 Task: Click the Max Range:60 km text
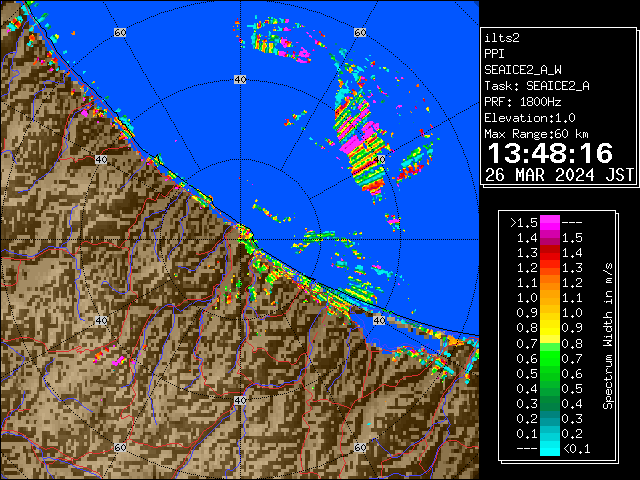(x=536, y=134)
